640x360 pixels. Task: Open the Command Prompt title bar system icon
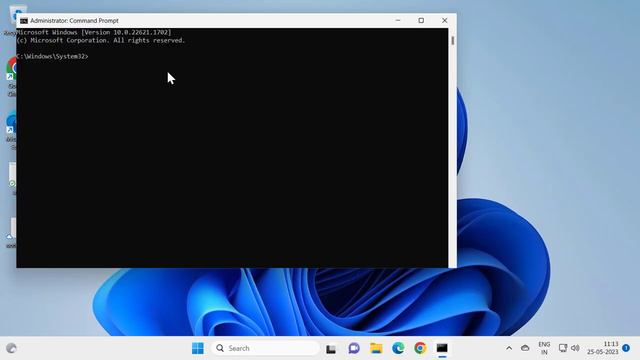(x=24, y=20)
